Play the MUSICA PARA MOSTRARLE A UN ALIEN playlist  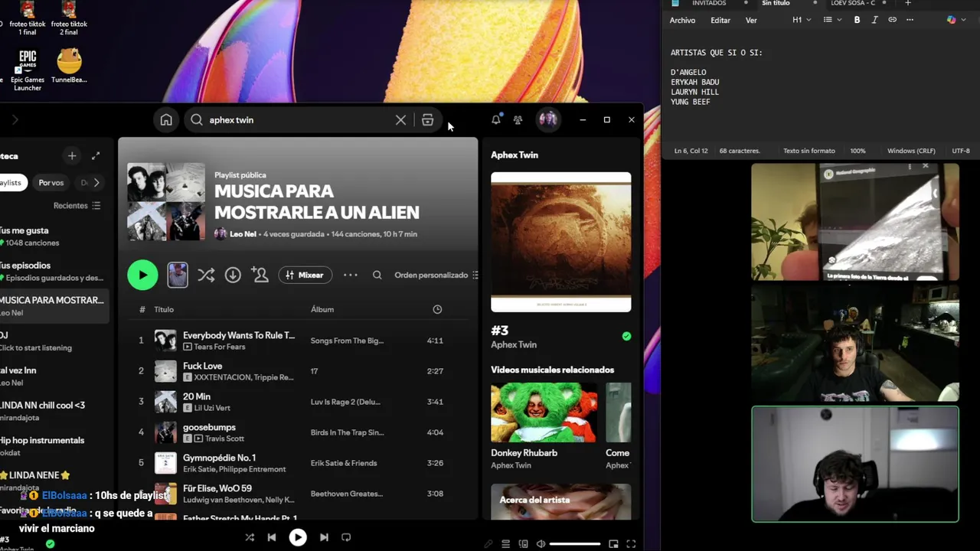[x=142, y=275]
